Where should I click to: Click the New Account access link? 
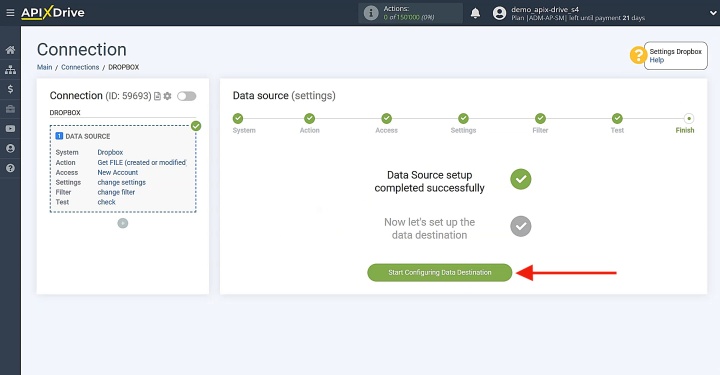click(x=118, y=173)
